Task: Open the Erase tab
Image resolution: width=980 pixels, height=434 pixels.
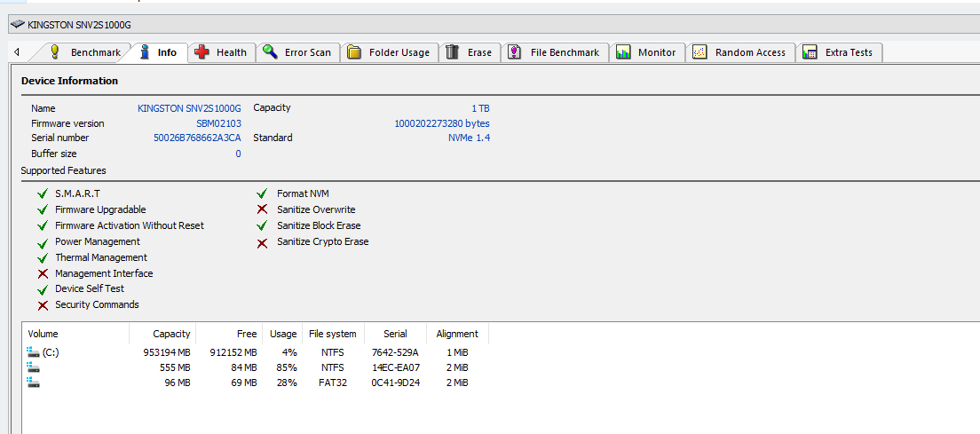Action: tap(470, 52)
